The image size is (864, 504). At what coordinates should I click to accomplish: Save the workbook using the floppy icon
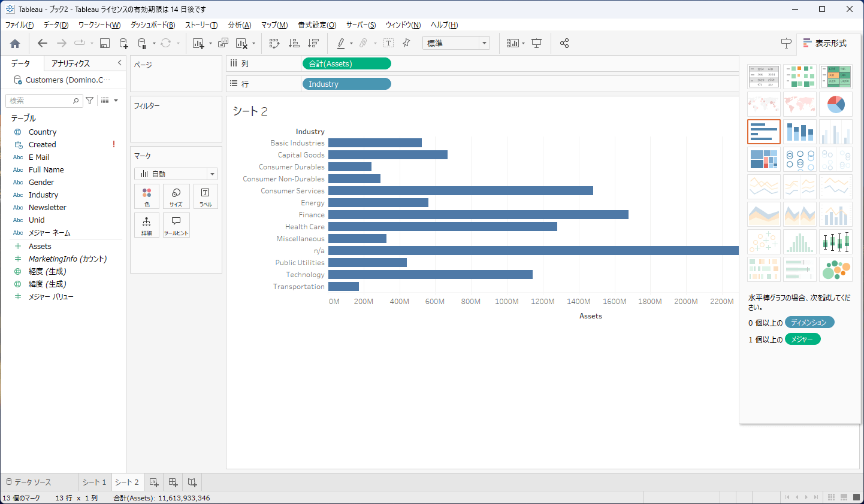point(105,43)
